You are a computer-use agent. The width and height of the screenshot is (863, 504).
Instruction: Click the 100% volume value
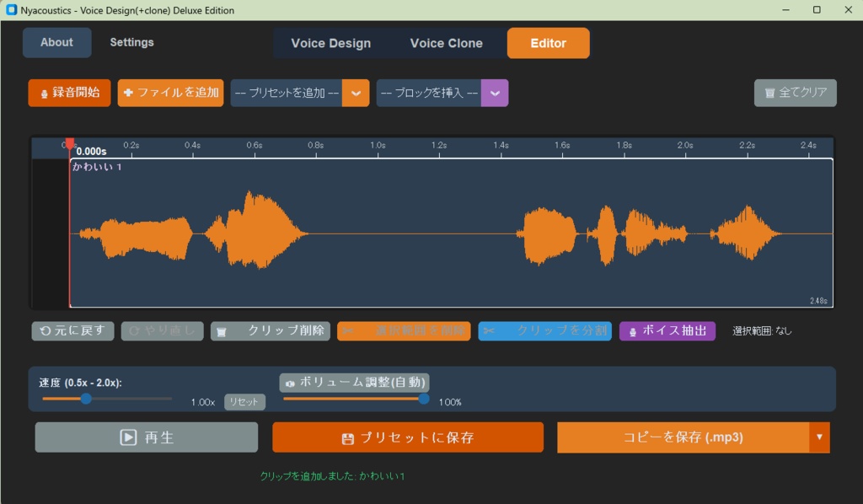click(x=450, y=402)
